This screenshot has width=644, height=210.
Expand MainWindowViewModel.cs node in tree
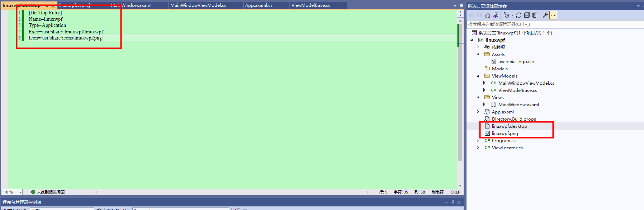(484, 83)
